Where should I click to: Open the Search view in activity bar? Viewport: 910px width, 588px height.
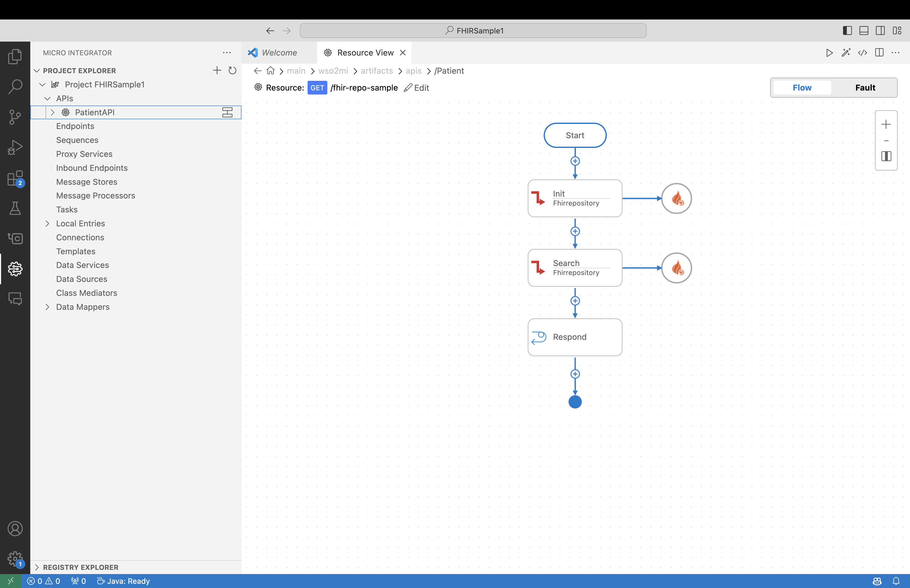coord(15,87)
